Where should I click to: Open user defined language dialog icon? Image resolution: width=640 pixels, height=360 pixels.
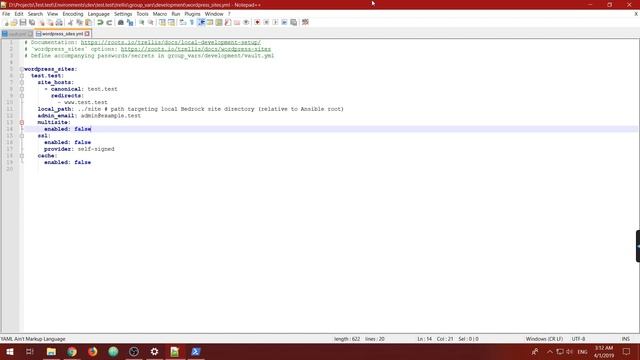pyautogui.click(x=210, y=22)
